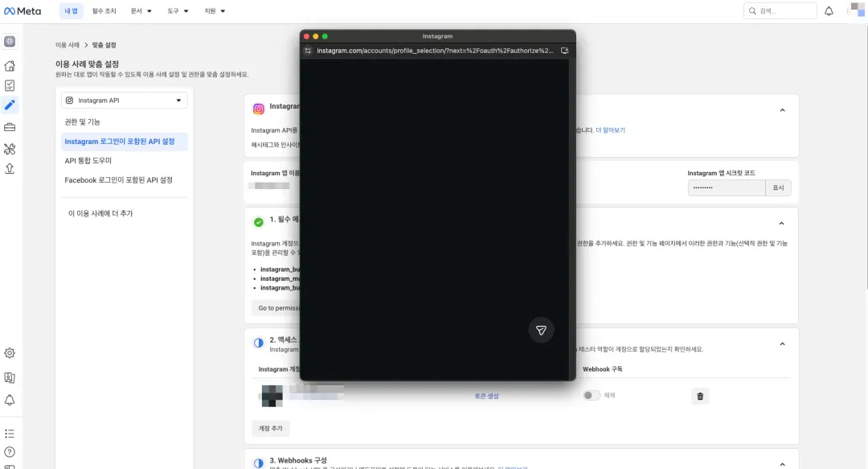Open app settings gear in sidebar
Screen dimensions: 868x469
pyautogui.click(x=10, y=353)
